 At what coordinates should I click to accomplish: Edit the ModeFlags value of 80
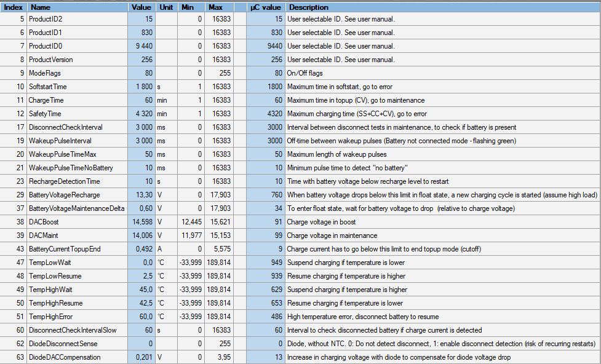click(141, 73)
